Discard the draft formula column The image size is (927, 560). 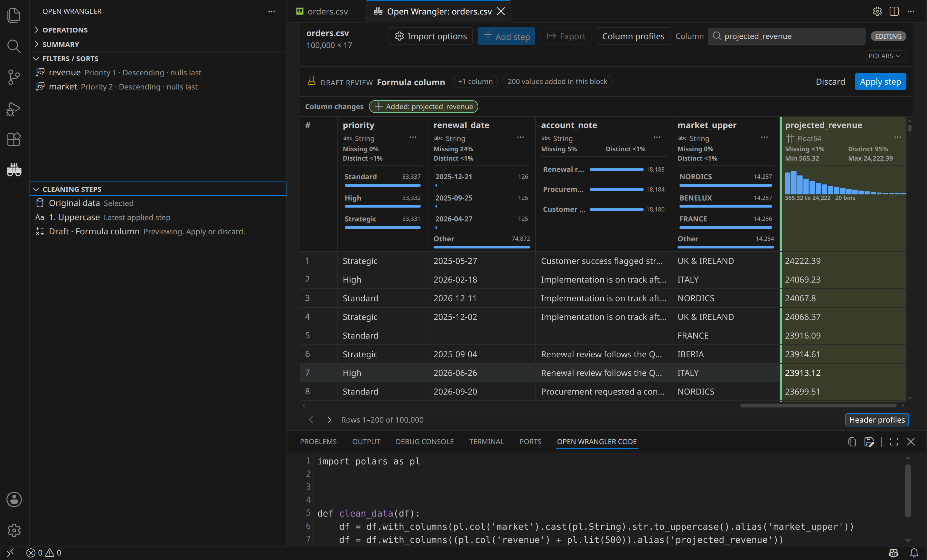click(x=830, y=82)
